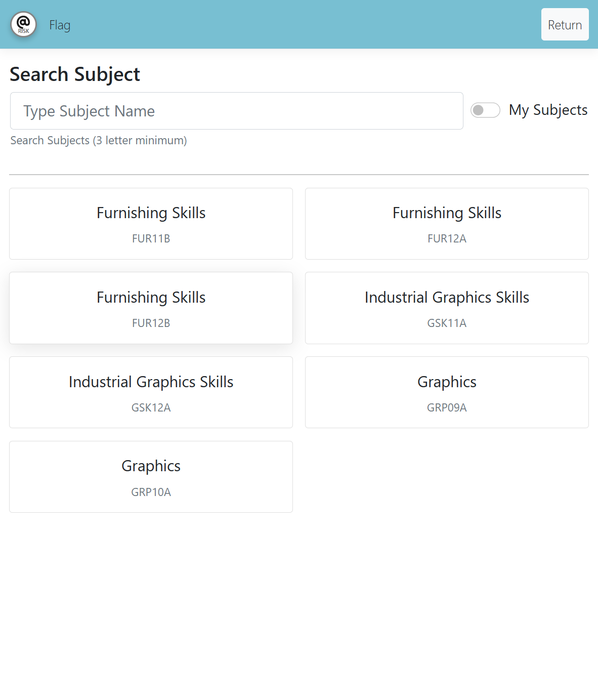Viewport: 598px width, 700px height.
Task: Click the FUR12B code label
Action: pos(151,323)
